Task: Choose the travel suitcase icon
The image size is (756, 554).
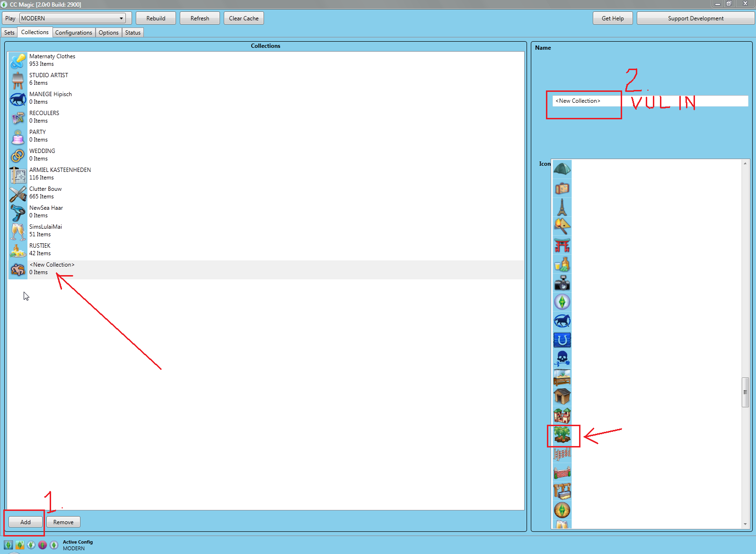Action: point(562,188)
